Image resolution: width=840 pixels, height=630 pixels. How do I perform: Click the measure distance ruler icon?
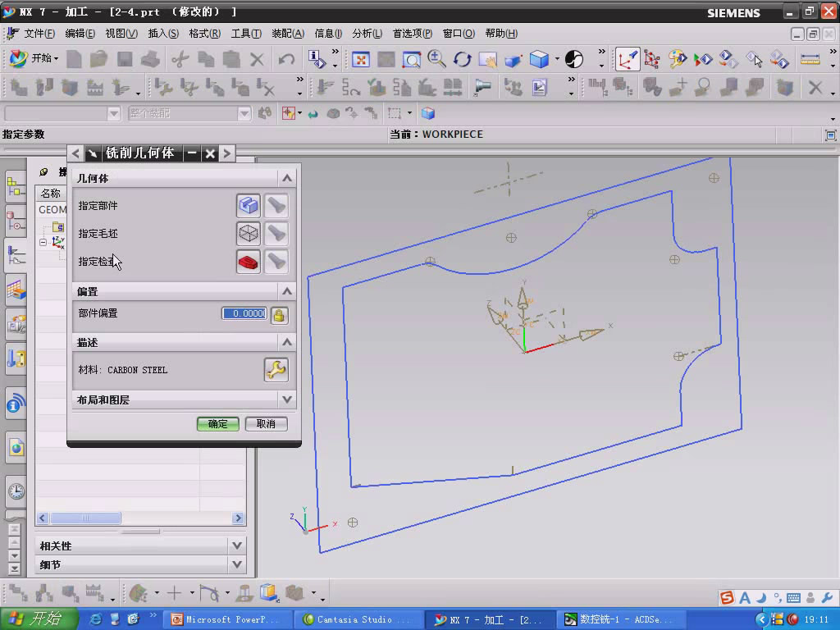click(x=810, y=59)
